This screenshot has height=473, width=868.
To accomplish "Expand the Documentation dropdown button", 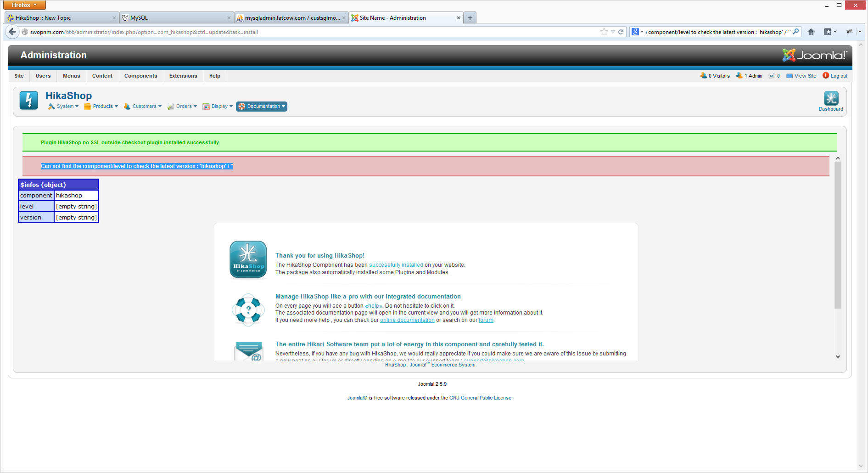I will point(262,106).
